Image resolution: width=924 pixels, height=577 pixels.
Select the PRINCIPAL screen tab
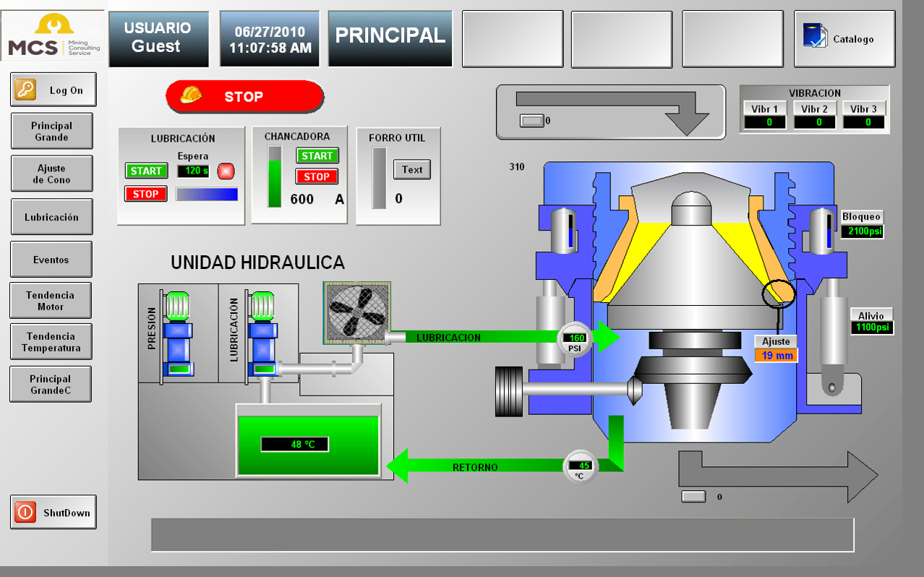point(389,38)
